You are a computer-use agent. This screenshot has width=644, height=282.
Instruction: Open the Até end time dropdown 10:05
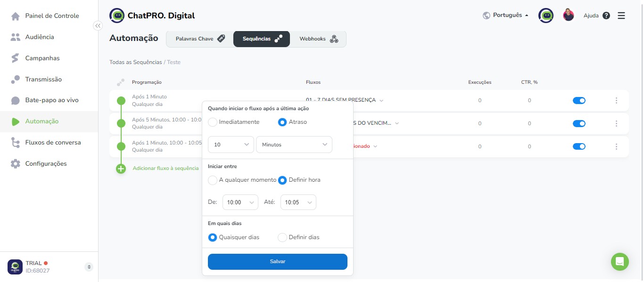298,202
